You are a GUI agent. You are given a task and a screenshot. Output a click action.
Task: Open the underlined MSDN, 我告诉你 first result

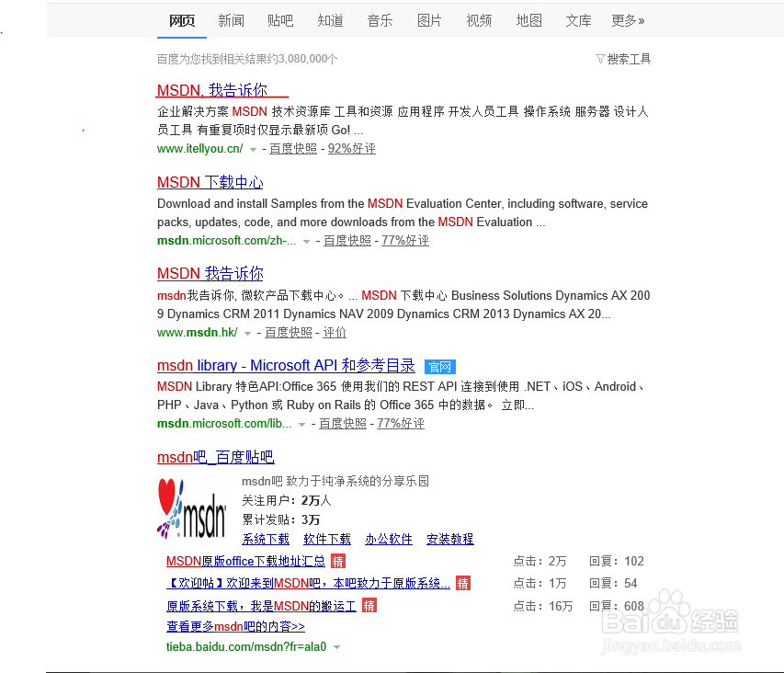coord(212,90)
